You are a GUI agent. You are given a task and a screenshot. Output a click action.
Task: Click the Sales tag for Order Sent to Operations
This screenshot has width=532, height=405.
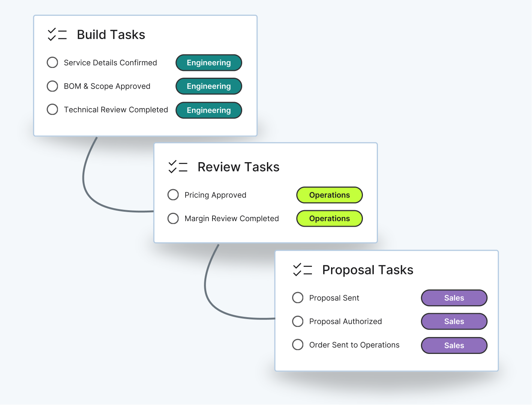[454, 345]
